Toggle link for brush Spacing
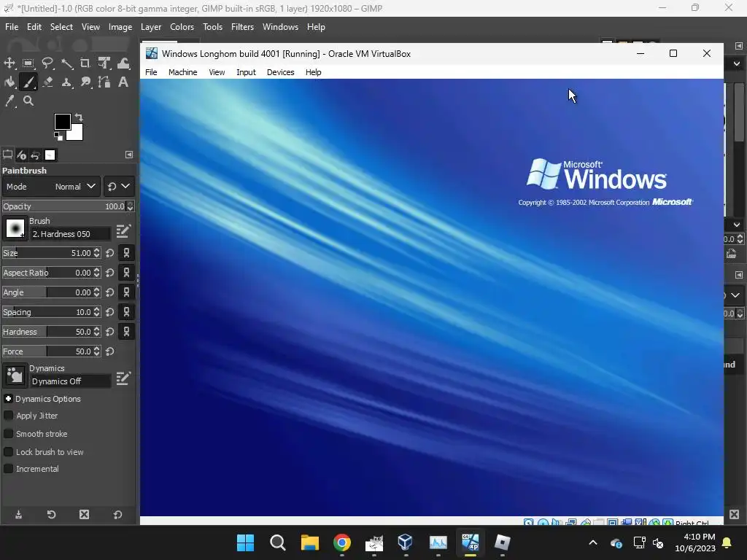The width and height of the screenshot is (747, 560). (126, 312)
